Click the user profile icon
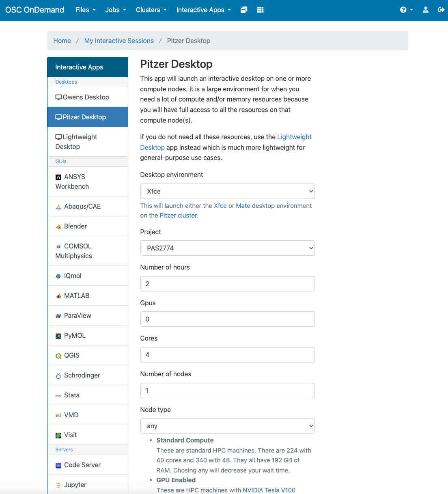448x494 pixels. click(x=426, y=10)
